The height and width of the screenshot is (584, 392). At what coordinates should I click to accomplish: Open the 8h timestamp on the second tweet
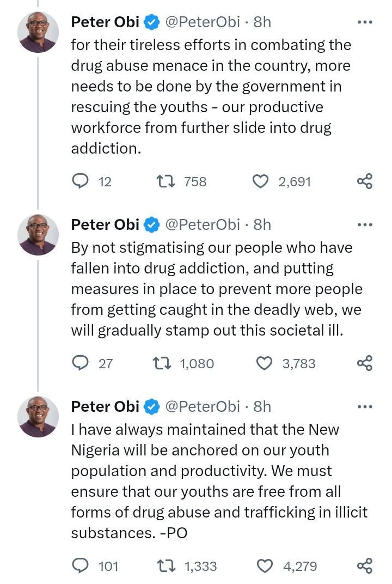[262, 224]
